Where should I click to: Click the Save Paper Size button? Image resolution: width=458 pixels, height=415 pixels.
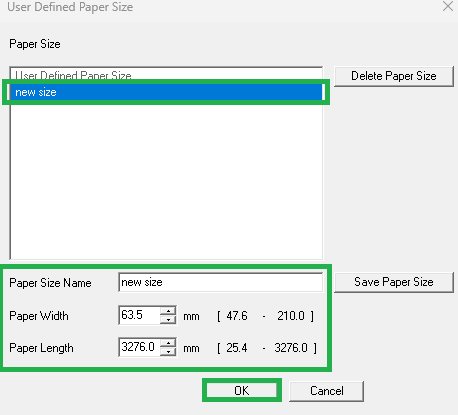394,282
